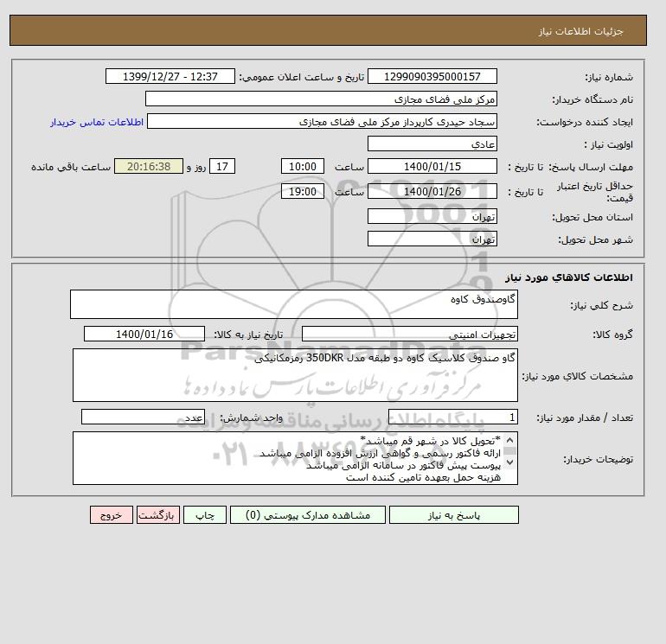The image size is (666, 644).
Task: Select the شماره نیاز field 1299090395000157
Action: tap(432, 76)
